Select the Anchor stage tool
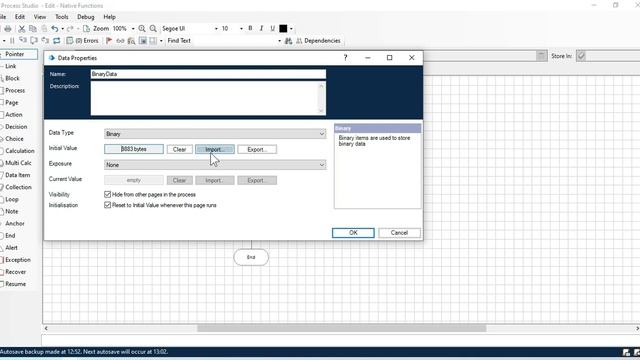This screenshot has width=640, height=360. tap(15, 224)
